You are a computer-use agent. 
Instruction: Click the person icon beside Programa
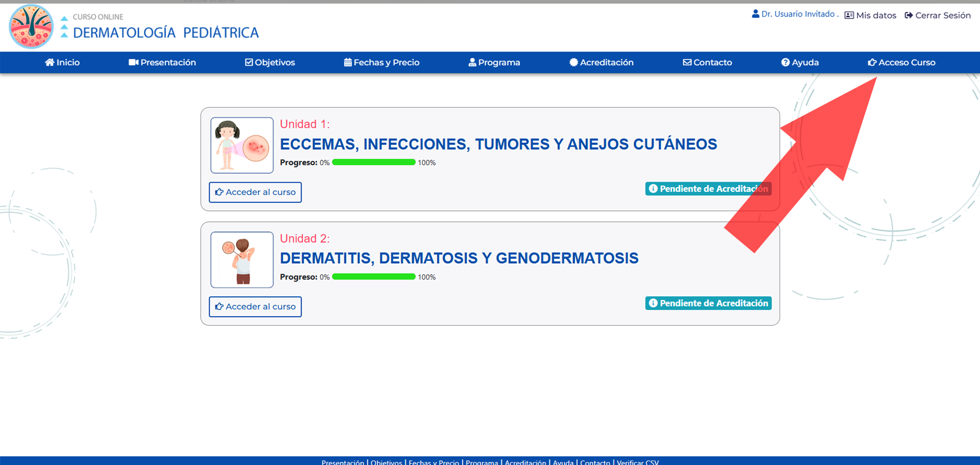click(472, 63)
